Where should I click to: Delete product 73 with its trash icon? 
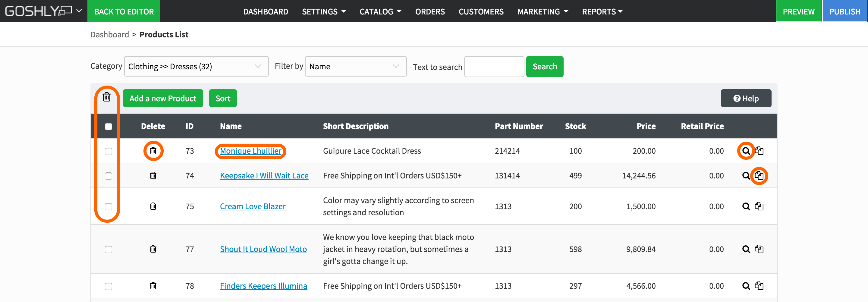pos(153,151)
